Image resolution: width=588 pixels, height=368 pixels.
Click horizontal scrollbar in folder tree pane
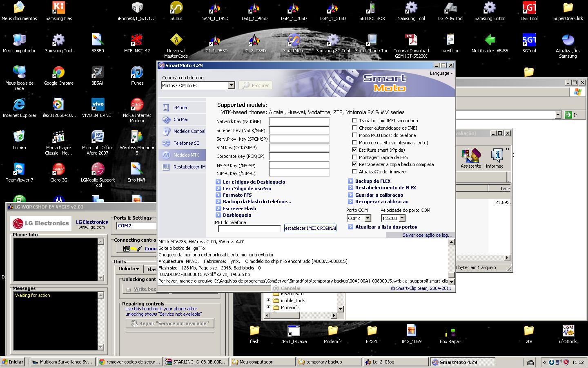[x=300, y=315]
